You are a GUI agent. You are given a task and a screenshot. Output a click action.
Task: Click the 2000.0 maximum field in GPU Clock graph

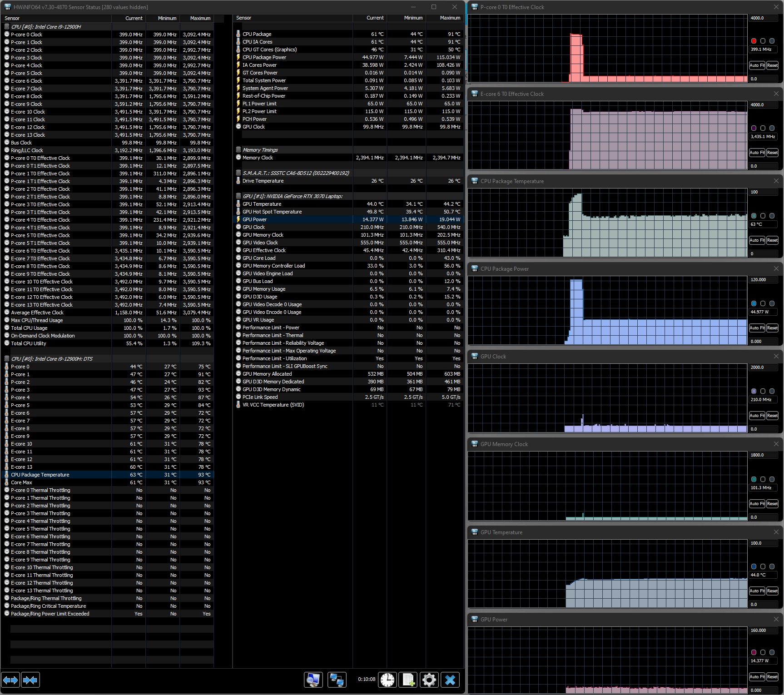point(764,367)
